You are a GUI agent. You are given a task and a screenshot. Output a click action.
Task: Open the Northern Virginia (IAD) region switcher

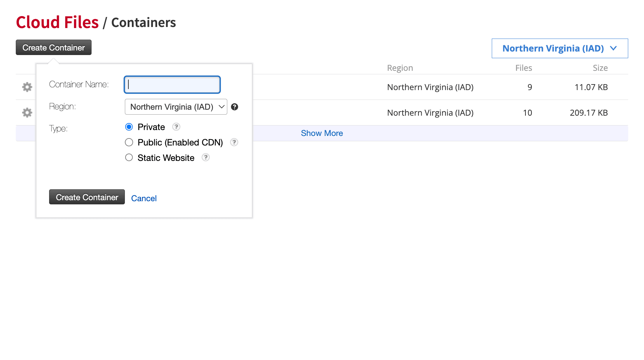559,48
